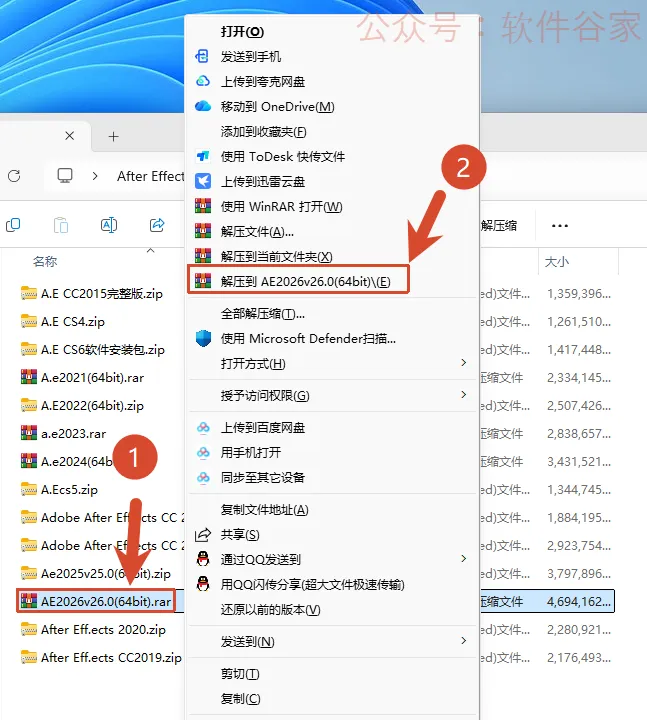Click the paste icon in Explorer toolbar
647x720 pixels.
[61, 225]
